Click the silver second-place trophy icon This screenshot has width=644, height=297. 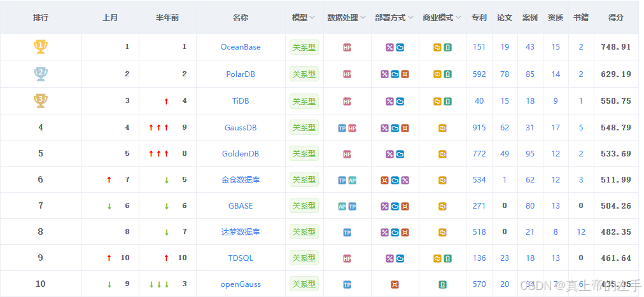coord(40,74)
